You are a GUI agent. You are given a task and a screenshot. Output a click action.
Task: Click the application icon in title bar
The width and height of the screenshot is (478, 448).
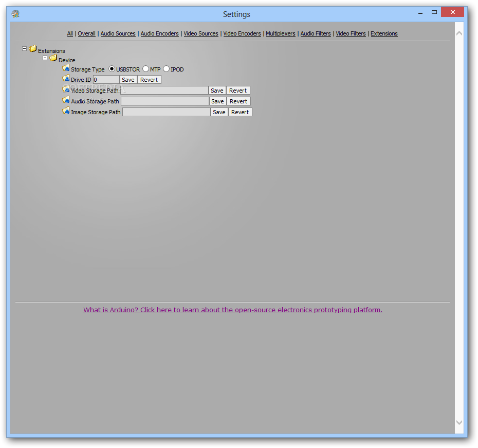coord(15,14)
